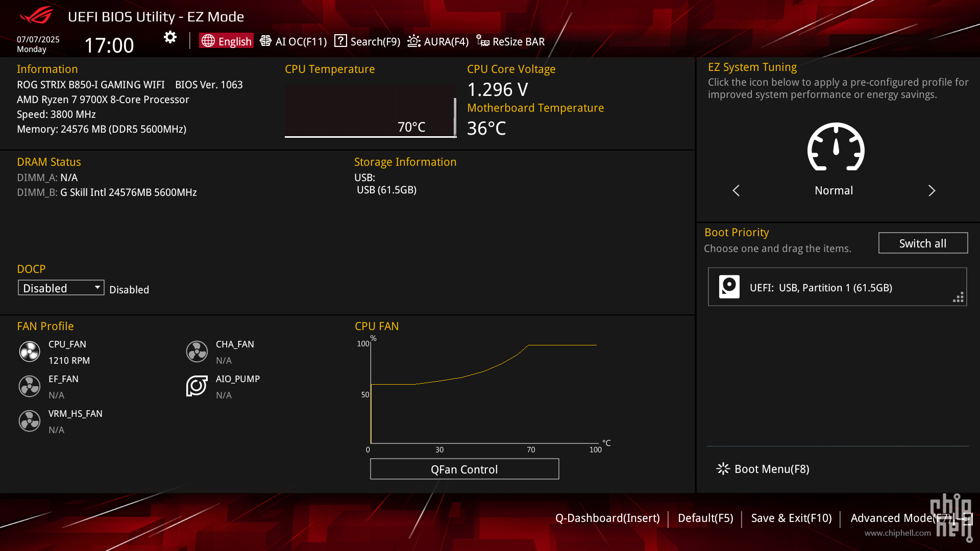Image resolution: width=980 pixels, height=551 pixels.
Task: Open AI OC(F11)
Action: tap(293, 41)
